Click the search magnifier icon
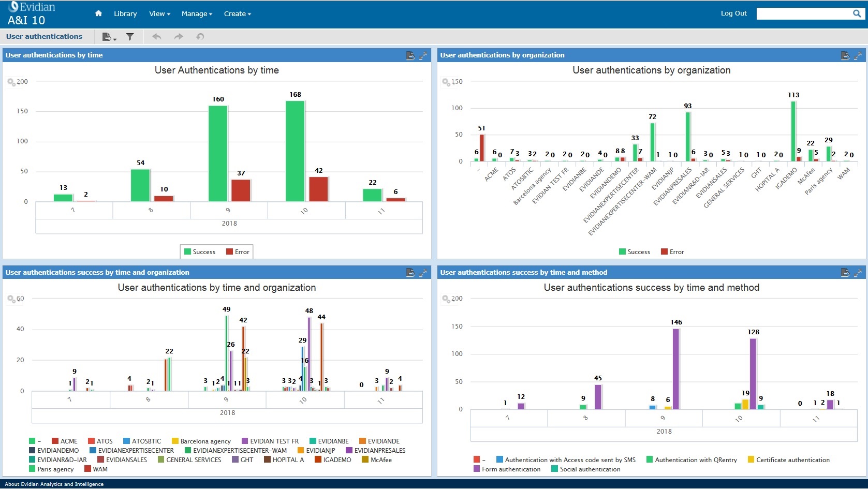Screen dimensions: 868x489 click(x=857, y=13)
